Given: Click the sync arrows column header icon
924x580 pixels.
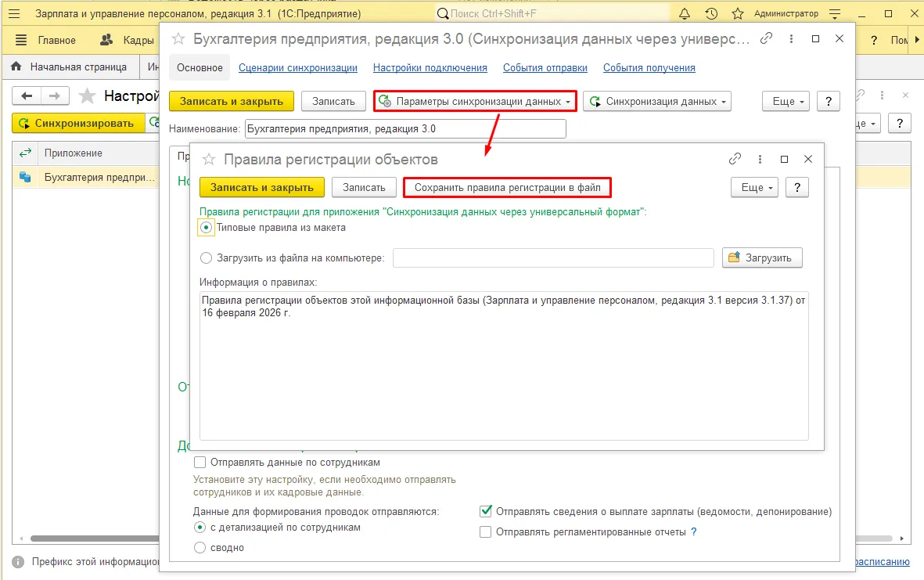Looking at the screenshot, I should [25, 153].
